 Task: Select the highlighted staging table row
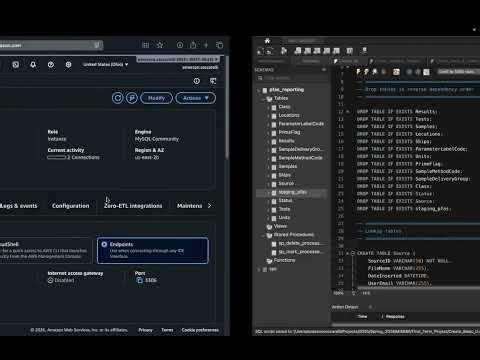click(x=292, y=193)
